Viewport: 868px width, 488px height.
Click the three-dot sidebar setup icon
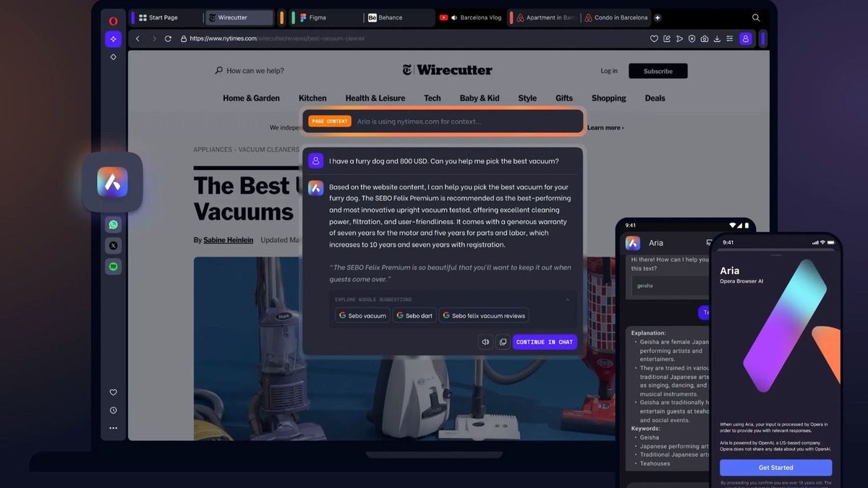tap(113, 428)
